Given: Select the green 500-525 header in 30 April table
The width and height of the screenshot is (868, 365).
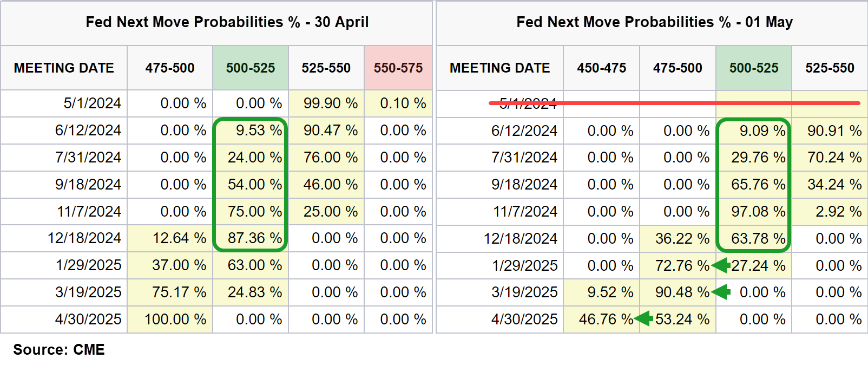Looking at the screenshot, I should [x=251, y=68].
